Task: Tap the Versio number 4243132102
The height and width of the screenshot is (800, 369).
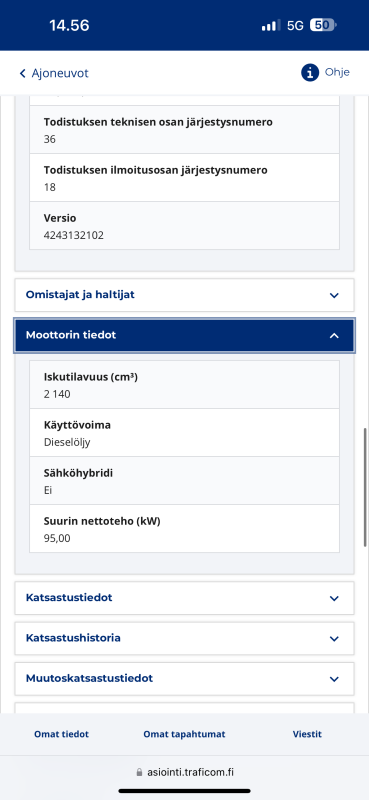Action: click(x=73, y=236)
